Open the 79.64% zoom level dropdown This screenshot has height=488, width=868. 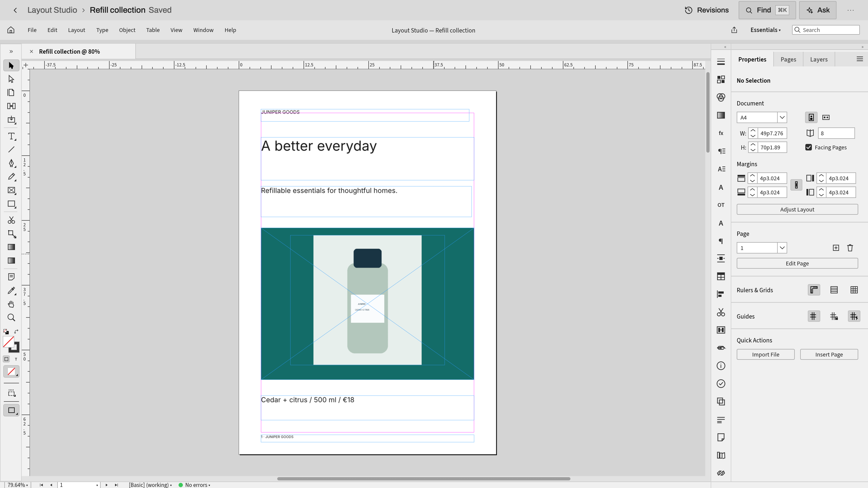tap(18, 485)
